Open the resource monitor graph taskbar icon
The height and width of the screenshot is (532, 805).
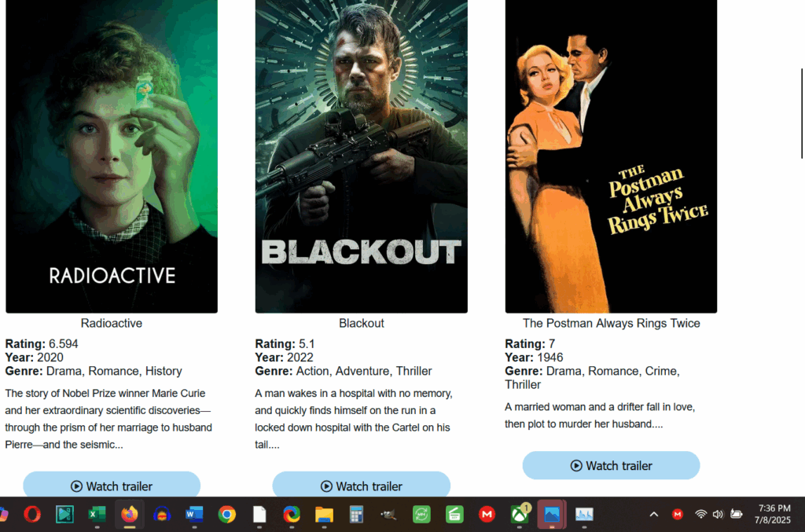(x=584, y=513)
